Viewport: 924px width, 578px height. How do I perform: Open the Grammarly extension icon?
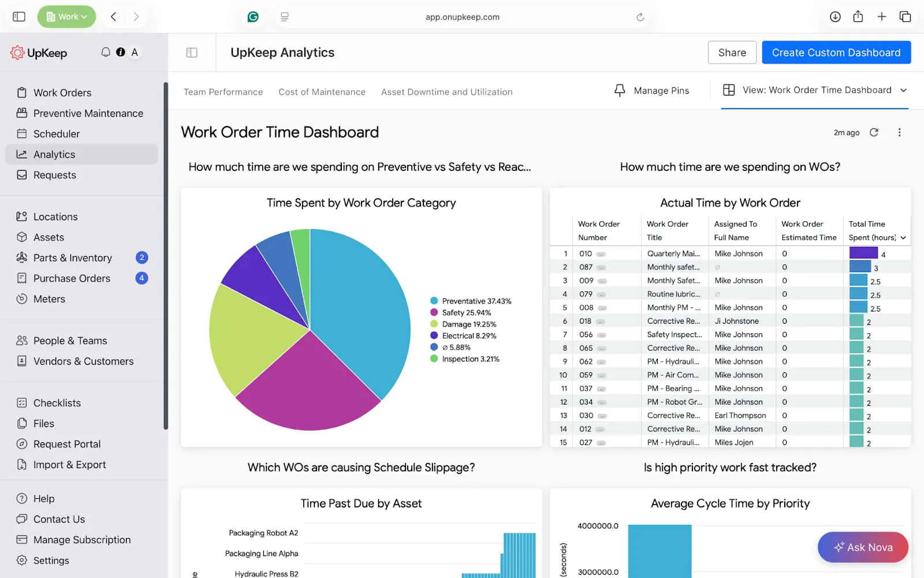click(x=253, y=17)
